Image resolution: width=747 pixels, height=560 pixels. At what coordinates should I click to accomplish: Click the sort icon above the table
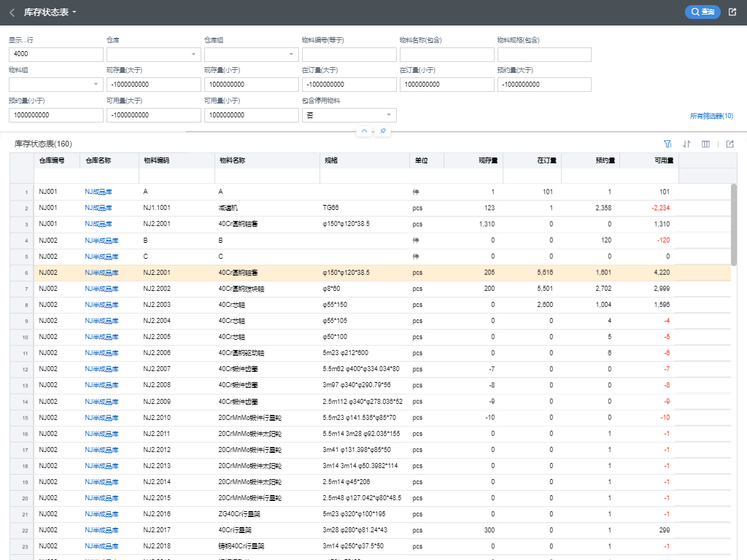click(686, 144)
